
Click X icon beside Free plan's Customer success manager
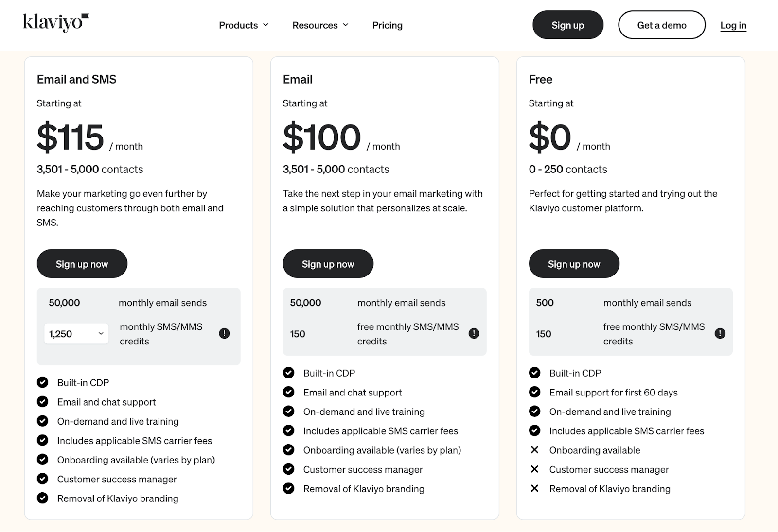534,469
